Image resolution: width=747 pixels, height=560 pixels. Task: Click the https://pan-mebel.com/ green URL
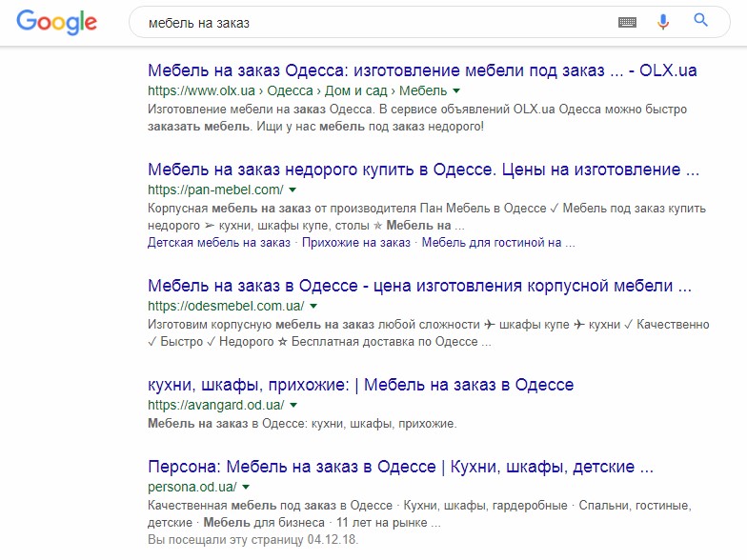tap(215, 190)
